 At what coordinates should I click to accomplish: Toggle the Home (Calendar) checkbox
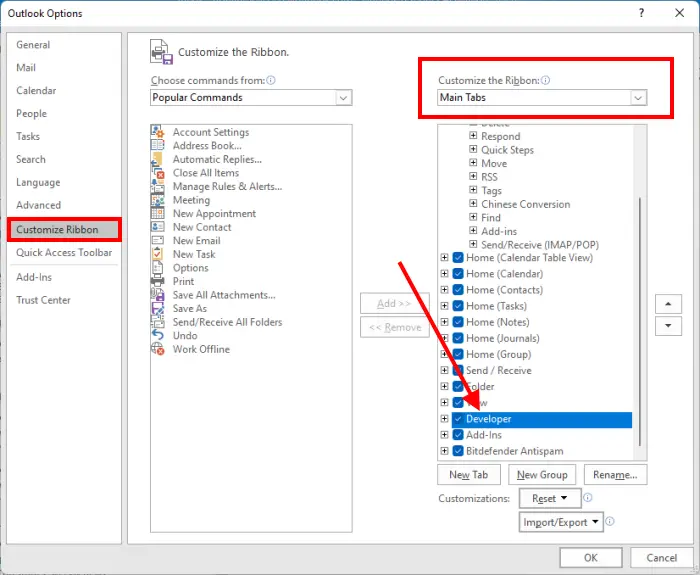pyautogui.click(x=458, y=274)
